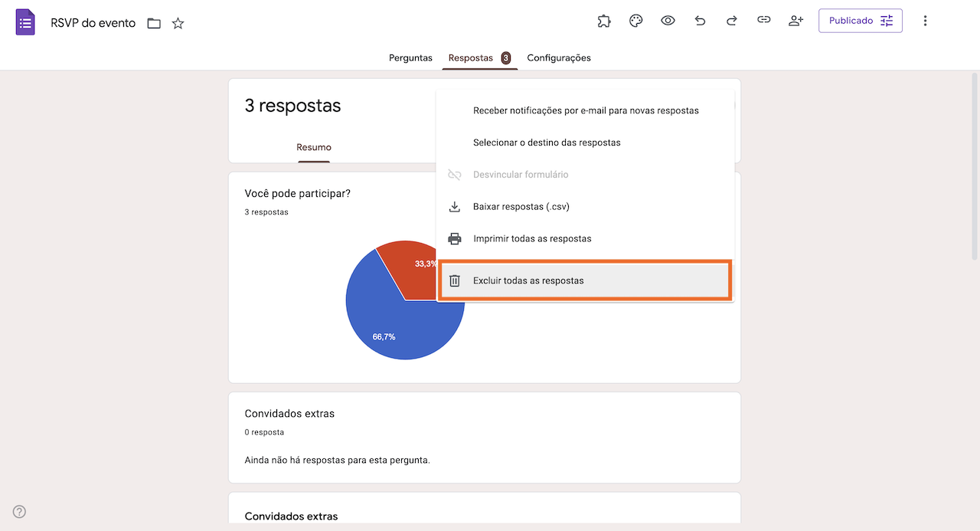
Task: Click the Convidados extras heading above 0 resposta
Action: point(289,413)
